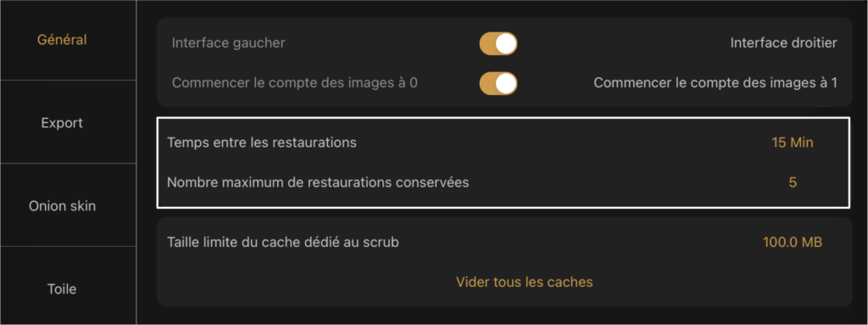Toggle the image count start switch
Viewport: 868px width, 325px height.
point(498,83)
